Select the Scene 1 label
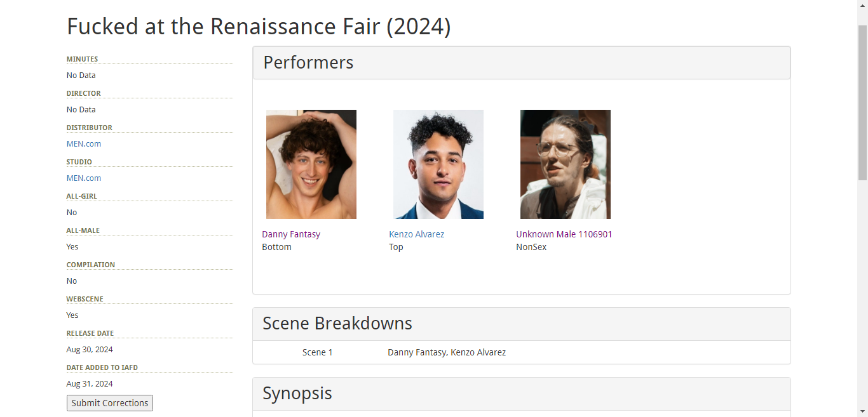Image resolution: width=868 pixels, height=417 pixels. pos(317,352)
